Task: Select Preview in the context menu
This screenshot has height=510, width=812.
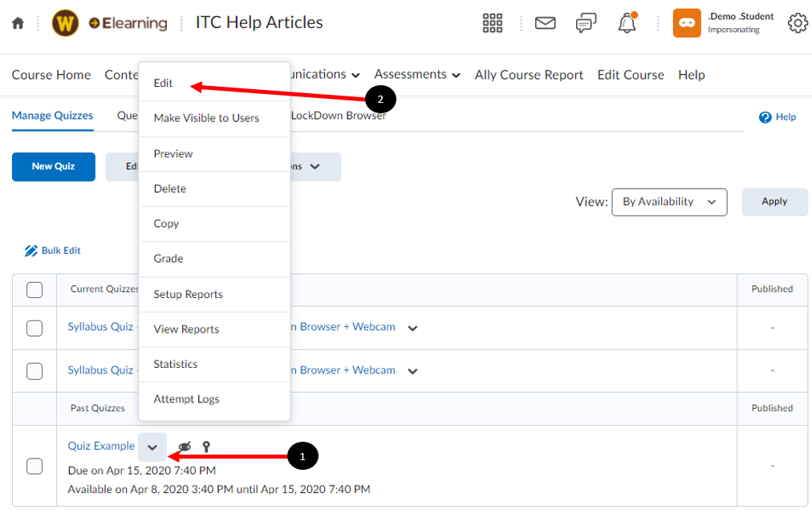Action: point(214,154)
